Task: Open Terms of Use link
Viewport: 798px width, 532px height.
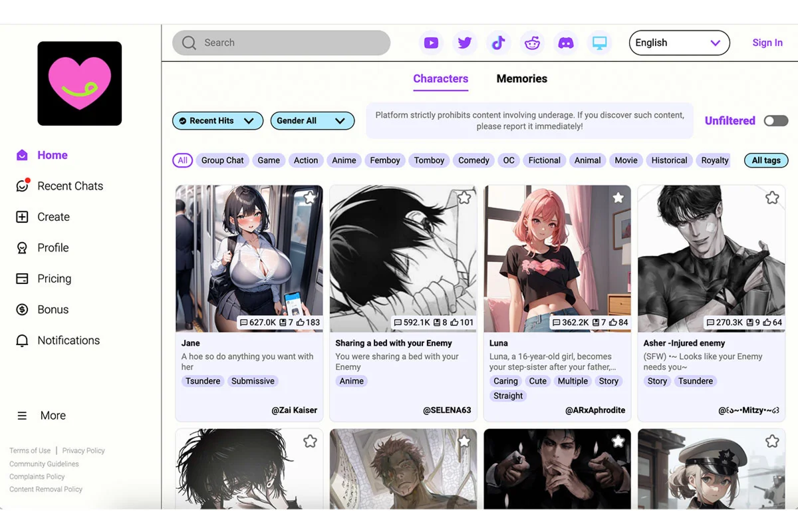Action: [30, 451]
